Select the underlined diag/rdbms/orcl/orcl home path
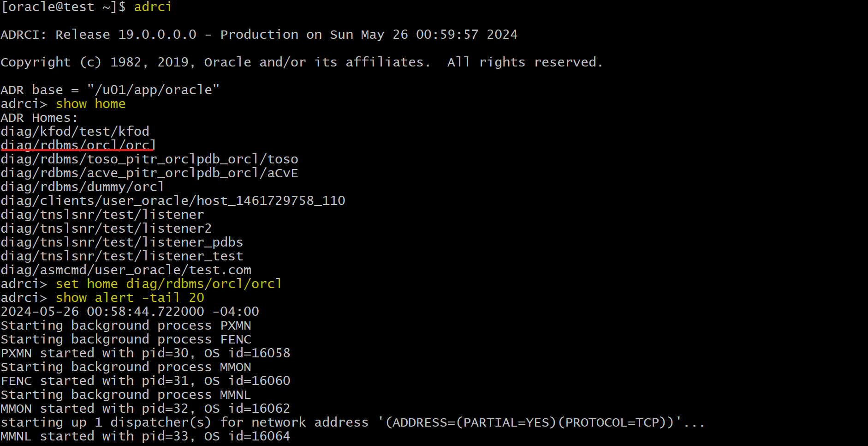Screen dimensions: 868x446 pyautogui.click(x=78, y=145)
